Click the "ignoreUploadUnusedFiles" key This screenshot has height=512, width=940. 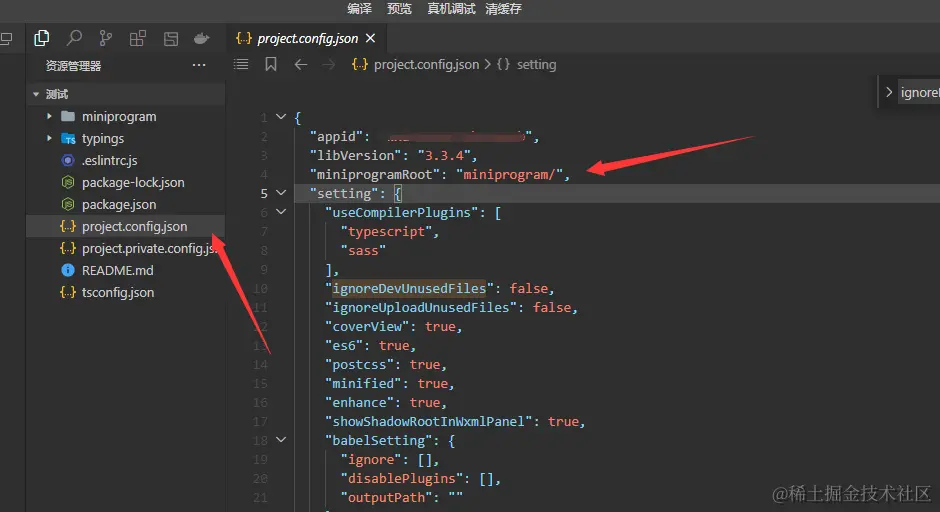pos(421,308)
